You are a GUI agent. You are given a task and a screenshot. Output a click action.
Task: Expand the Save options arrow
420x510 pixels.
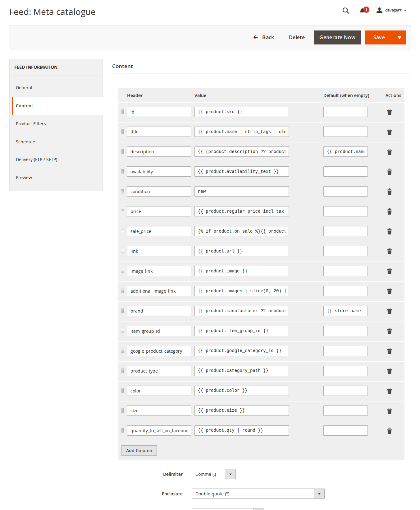tap(399, 37)
